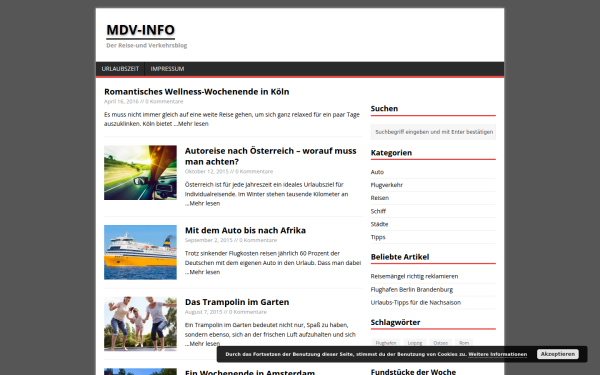Click Mehr lesen under the Österreich article
Screen dimensions: 600x375
[205, 204]
